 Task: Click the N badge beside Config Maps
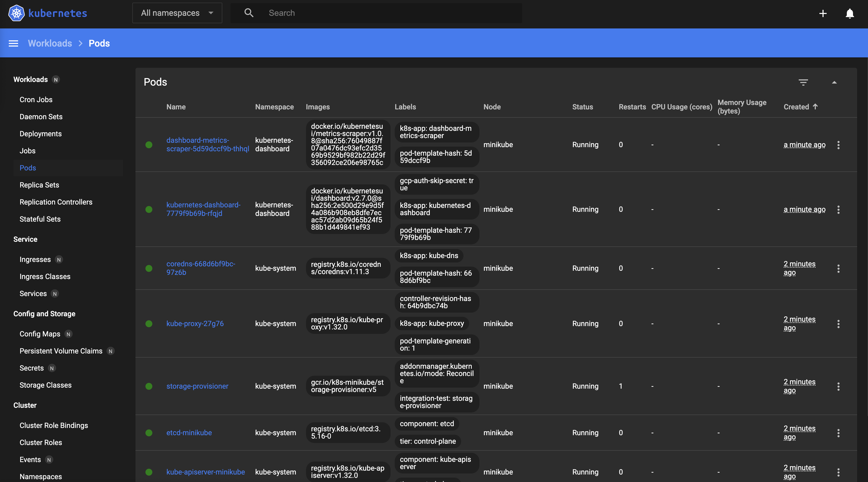[x=68, y=334]
